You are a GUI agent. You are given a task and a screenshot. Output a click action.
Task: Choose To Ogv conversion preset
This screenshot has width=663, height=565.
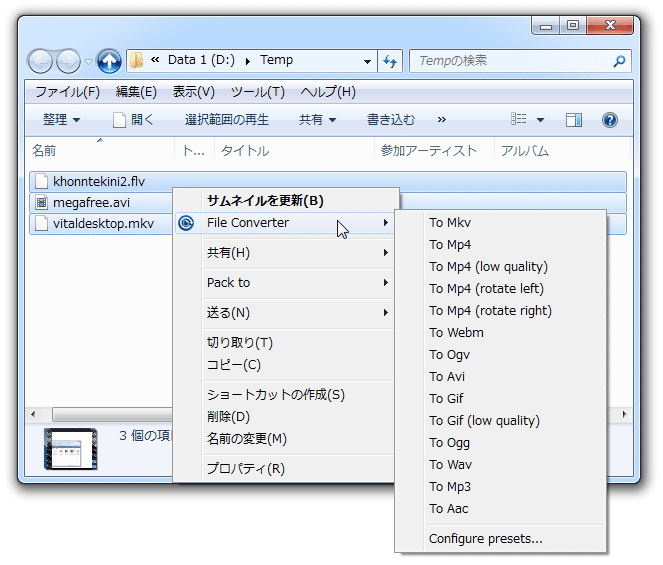[x=500, y=355]
